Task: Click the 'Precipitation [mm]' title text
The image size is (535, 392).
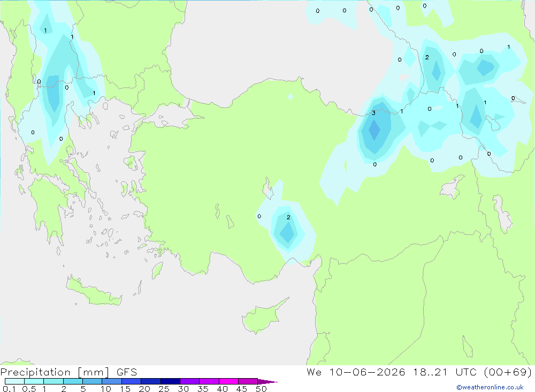Action: tap(55, 372)
